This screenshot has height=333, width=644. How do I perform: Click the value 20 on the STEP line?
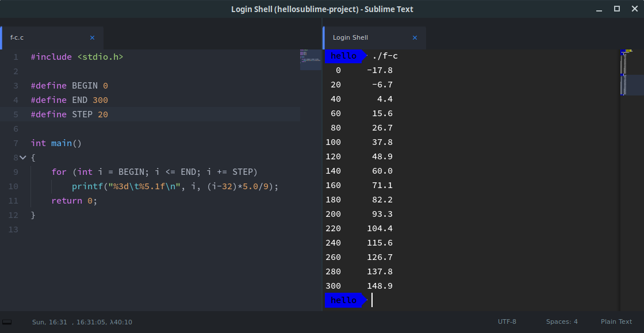tap(103, 114)
